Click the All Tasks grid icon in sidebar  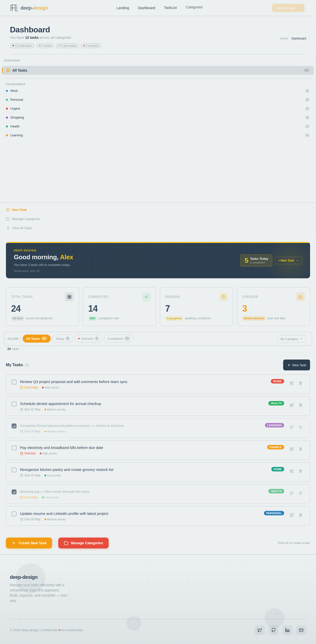pos(8,71)
